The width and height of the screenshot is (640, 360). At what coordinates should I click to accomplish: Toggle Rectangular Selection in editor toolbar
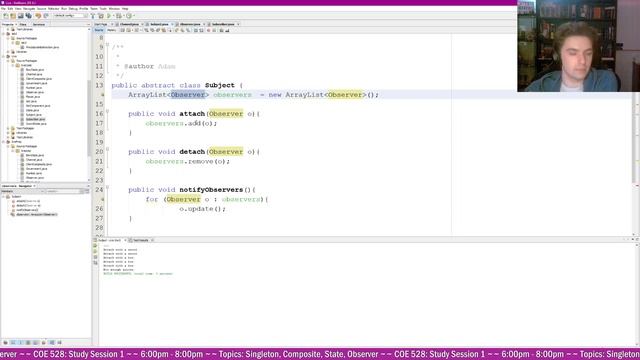click(169, 30)
